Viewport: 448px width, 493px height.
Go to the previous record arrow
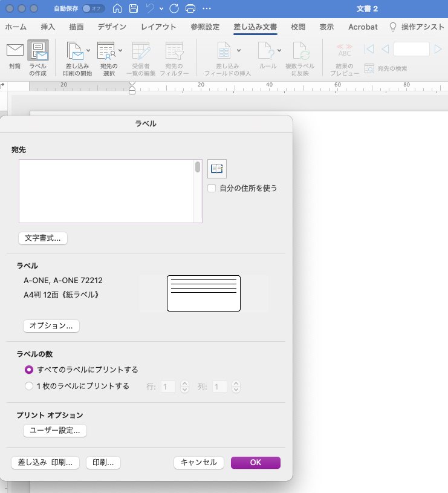[x=385, y=49]
